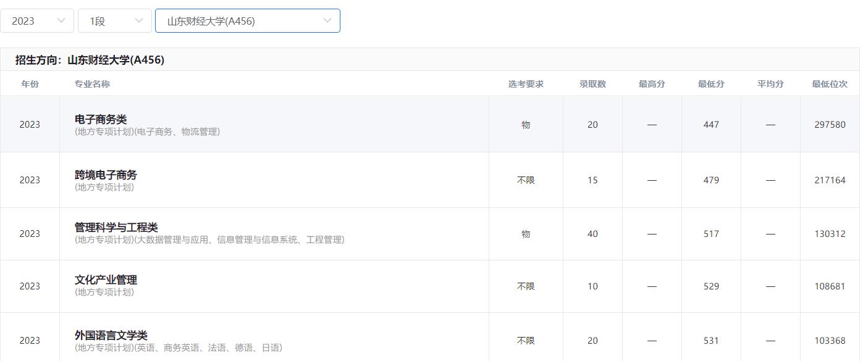This screenshot has height=361, width=868.
Task: Click the 最高分 column header
Action: coord(652,84)
